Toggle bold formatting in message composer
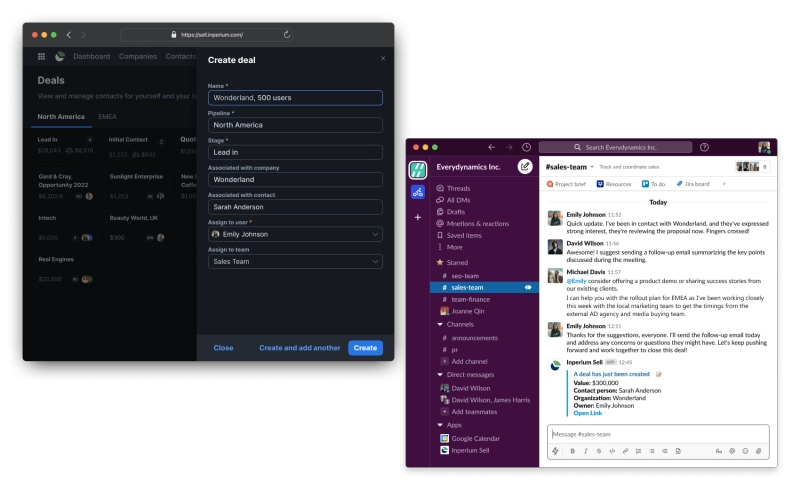Screen dimensions: 800x490 coord(572,451)
